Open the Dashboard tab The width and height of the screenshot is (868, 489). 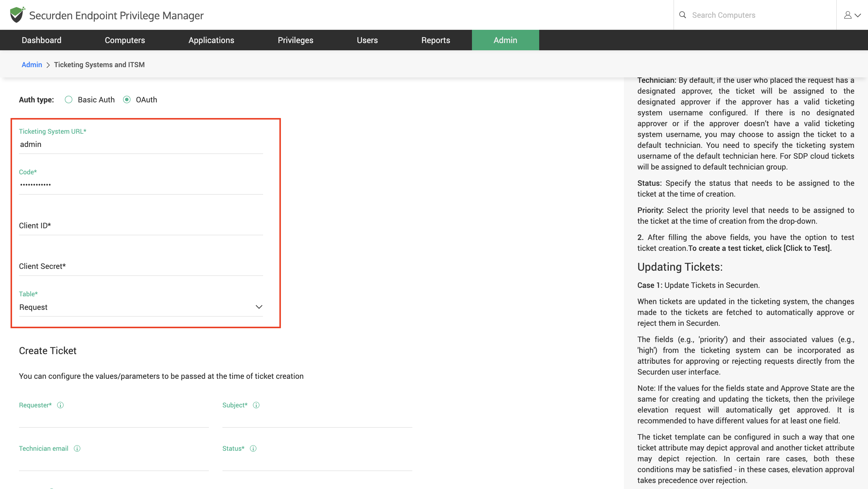click(x=42, y=40)
